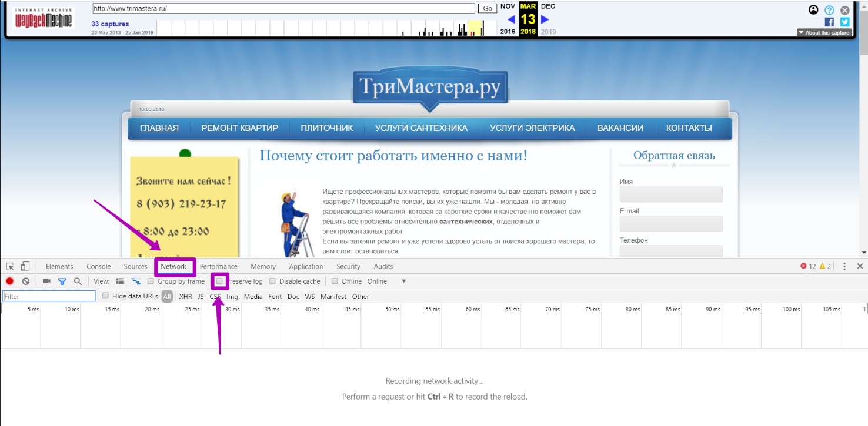Select the All request type filter
Screen dimensions: 868x426
167,297
